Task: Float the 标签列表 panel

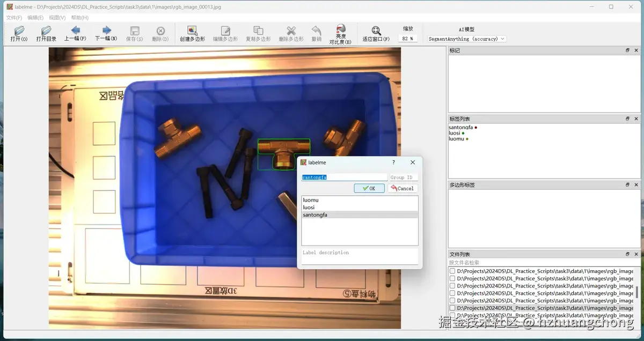Action: click(627, 118)
